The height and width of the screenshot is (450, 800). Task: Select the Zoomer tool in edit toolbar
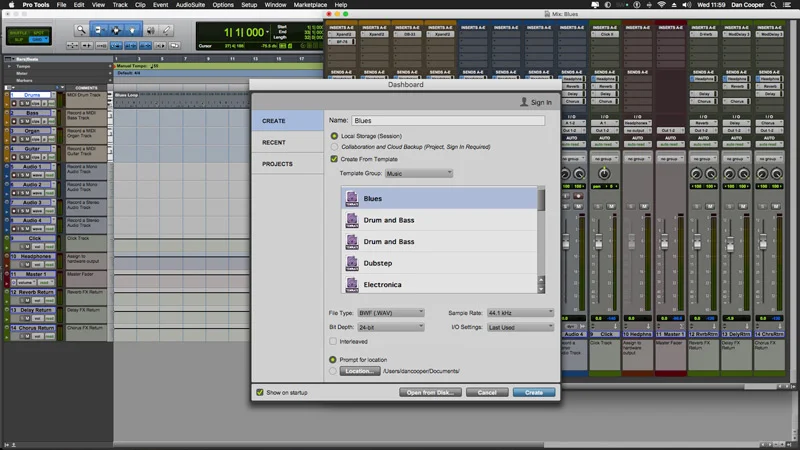pos(81,30)
